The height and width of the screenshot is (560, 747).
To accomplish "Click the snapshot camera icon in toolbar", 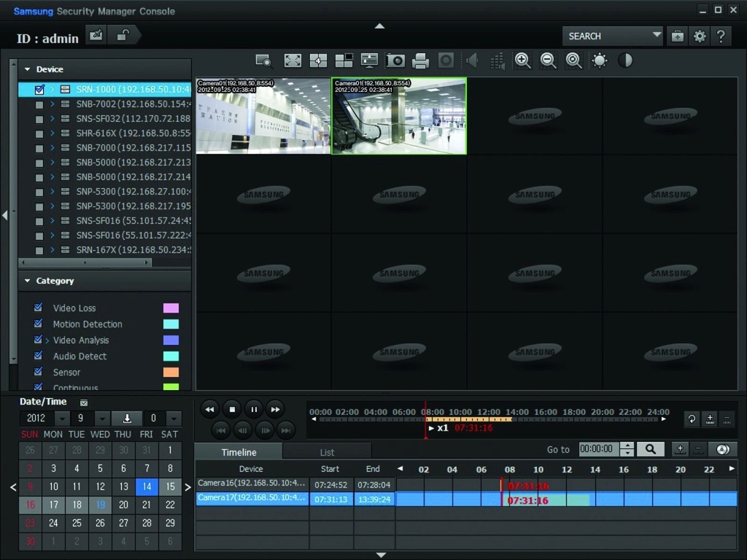I will coord(395,61).
